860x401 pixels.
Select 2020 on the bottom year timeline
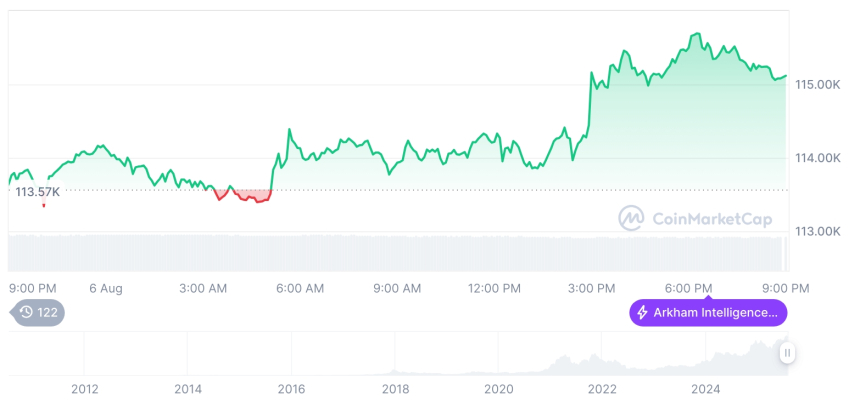point(498,388)
